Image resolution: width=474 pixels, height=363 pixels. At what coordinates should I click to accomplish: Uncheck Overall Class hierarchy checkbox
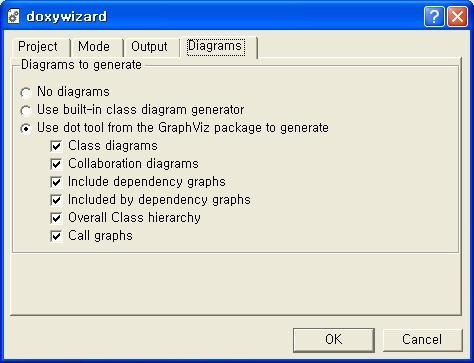point(56,218)
